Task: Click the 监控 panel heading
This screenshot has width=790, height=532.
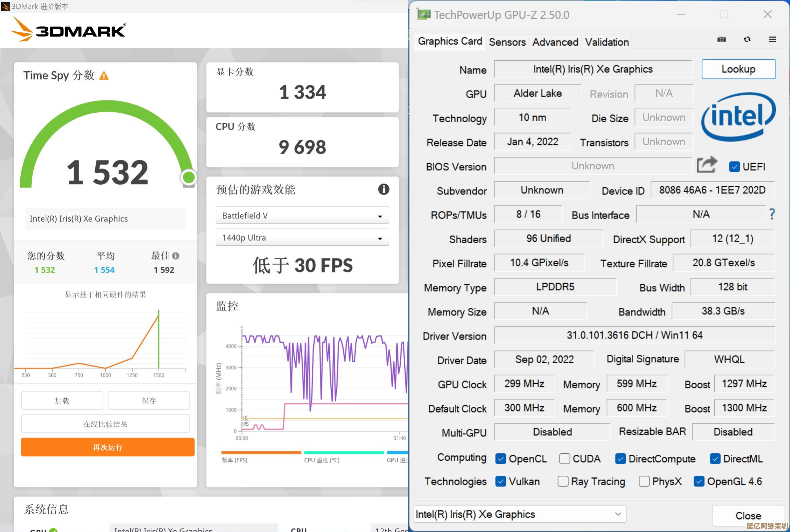Action: click(x=227, y=306)
